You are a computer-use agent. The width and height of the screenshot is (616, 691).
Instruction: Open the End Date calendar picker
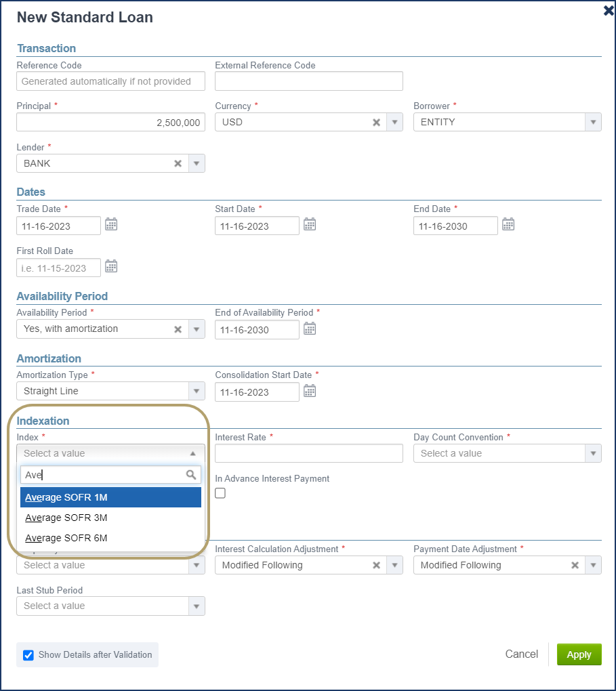pyautogui.click(x=508, y=224)
